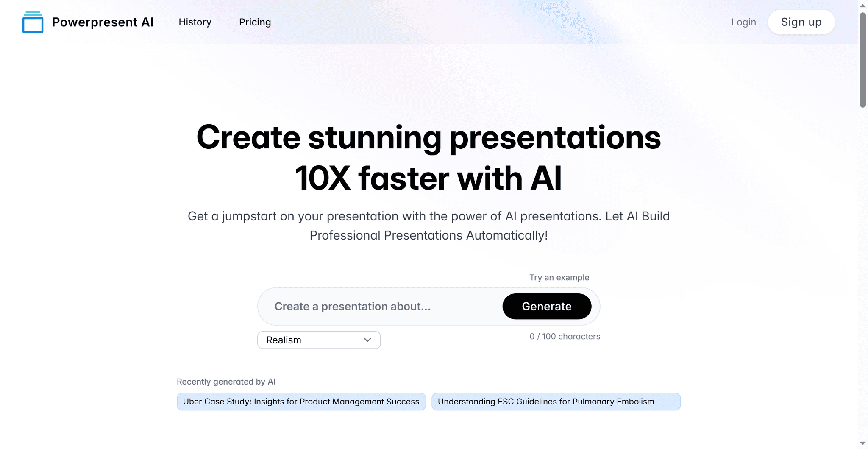Viewport: 868px width, 449px height.
Task: Open the Realism style dropdown
Action: pyautogui.click(x=314, y=340)
